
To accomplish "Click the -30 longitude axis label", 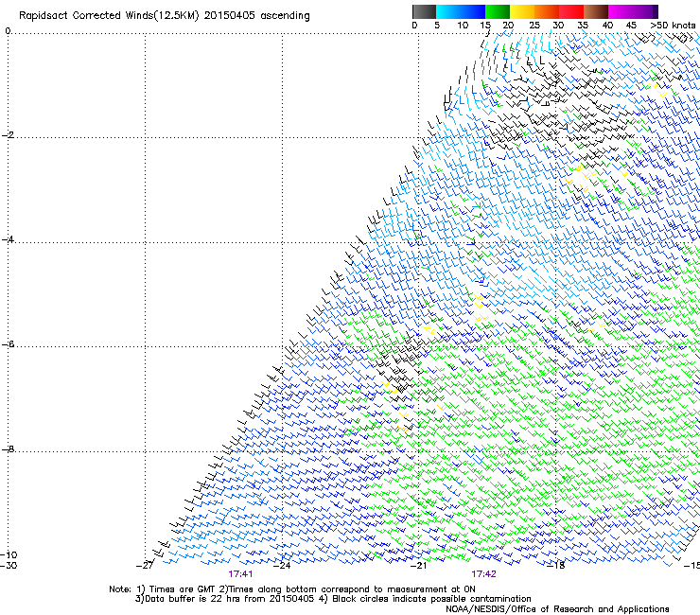I will pos(9,566).
